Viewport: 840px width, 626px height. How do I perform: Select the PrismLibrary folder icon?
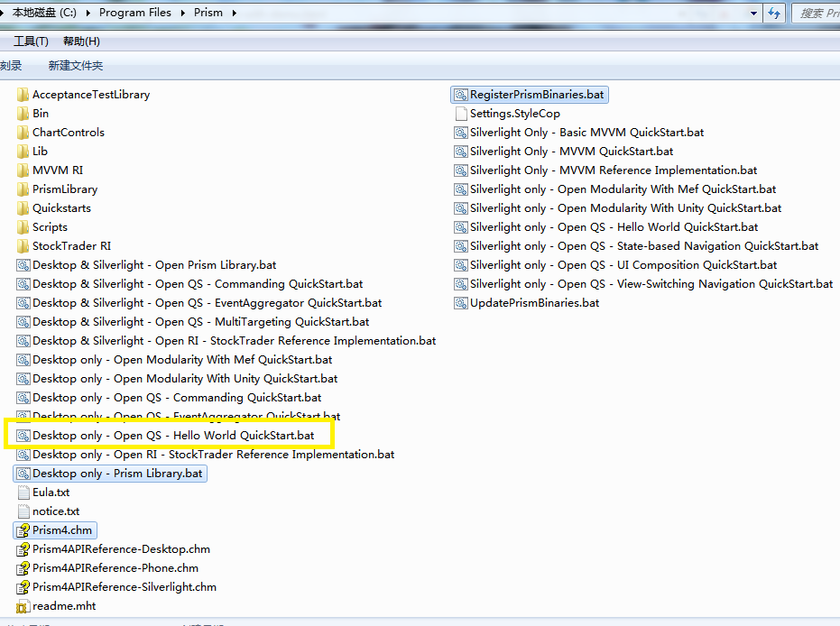click(23, 189)
